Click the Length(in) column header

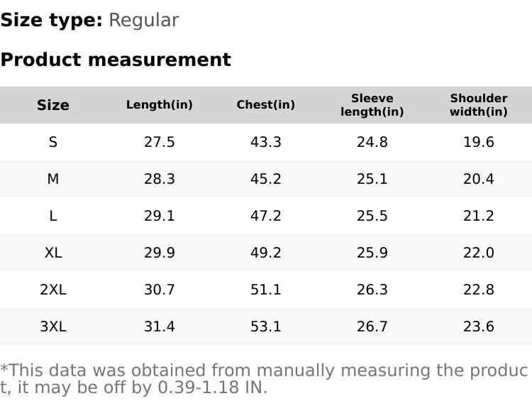[x=160, y=105]
